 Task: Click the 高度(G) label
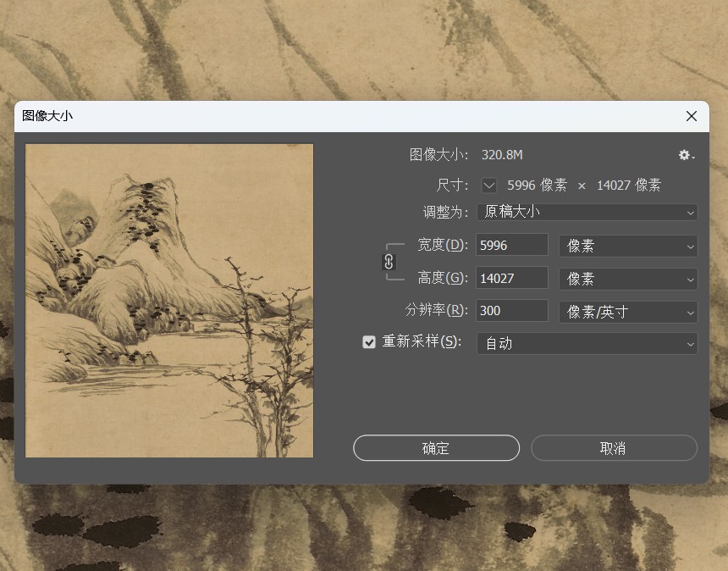[443, 277]
